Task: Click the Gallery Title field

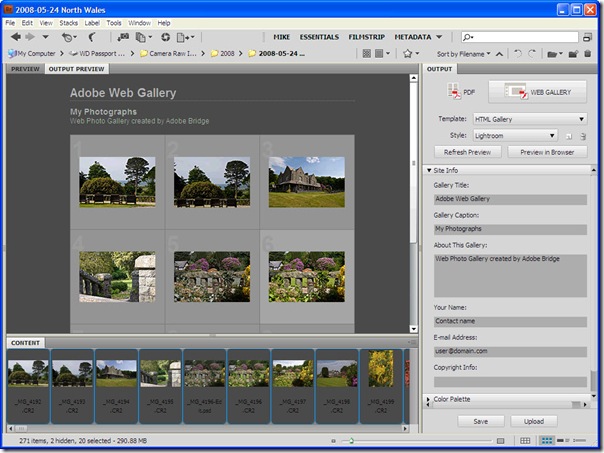Action: pyautogui.click(x=510, y=199)
